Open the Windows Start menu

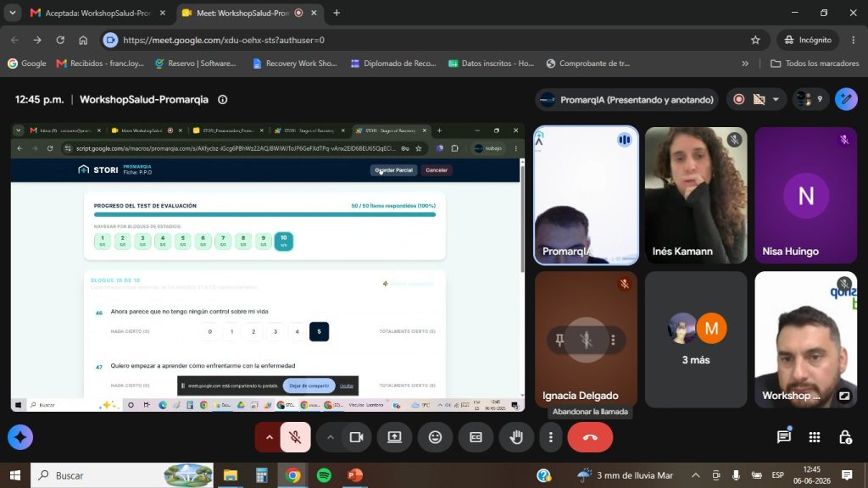[x=15, y=475]
